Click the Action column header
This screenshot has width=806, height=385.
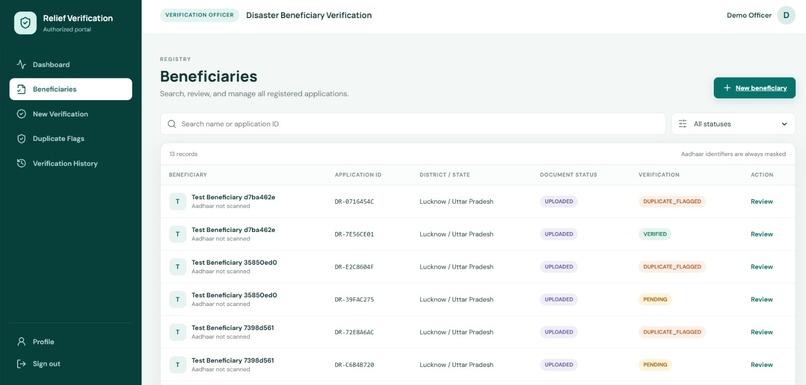click(x=762, y=175)
